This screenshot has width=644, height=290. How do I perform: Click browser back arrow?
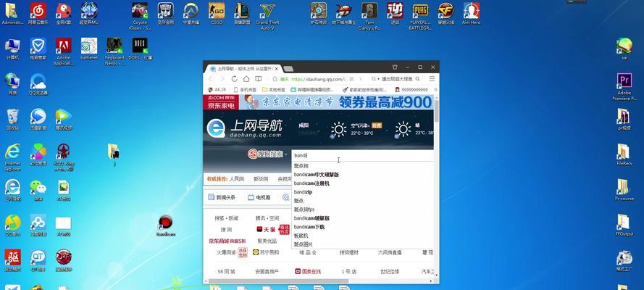coord(211,79)
